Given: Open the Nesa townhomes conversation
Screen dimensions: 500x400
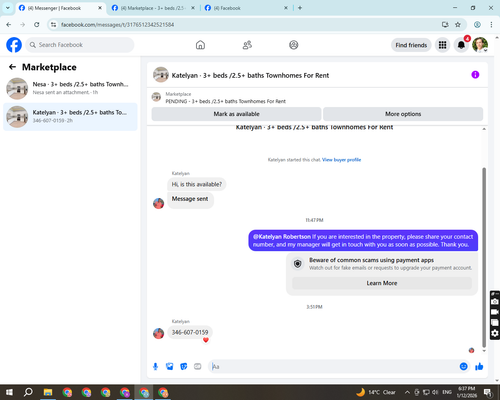Looking at the screenshot, I should [70, 88].
